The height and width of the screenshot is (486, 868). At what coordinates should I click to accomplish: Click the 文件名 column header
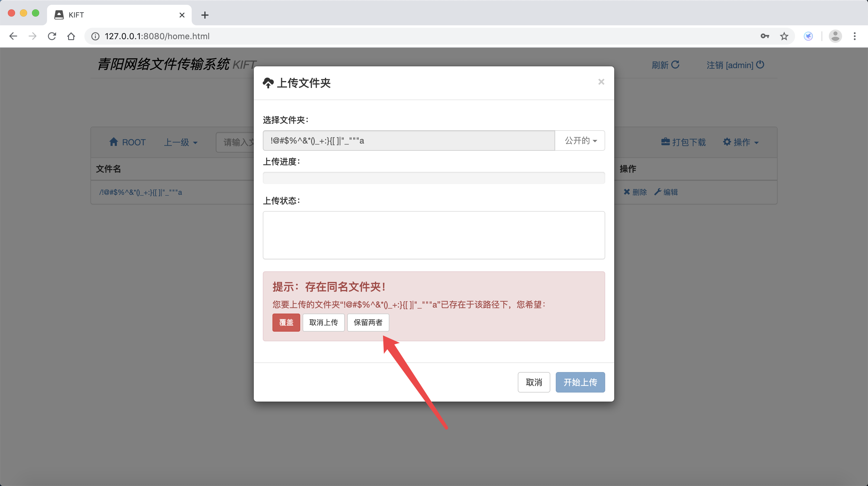pyautogui.click(x=108, y=169)
